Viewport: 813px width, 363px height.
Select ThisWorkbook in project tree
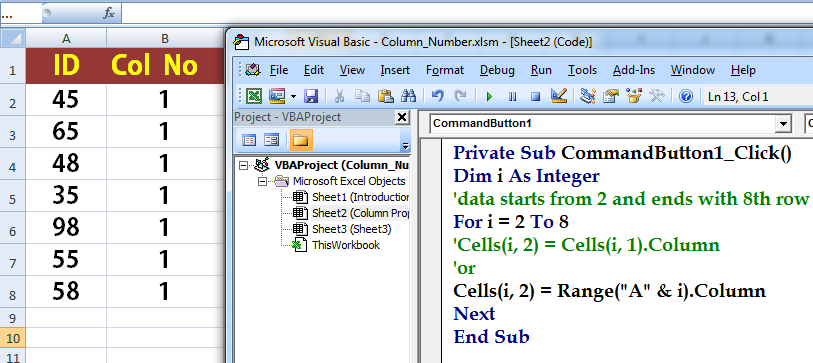pos(346,245)
